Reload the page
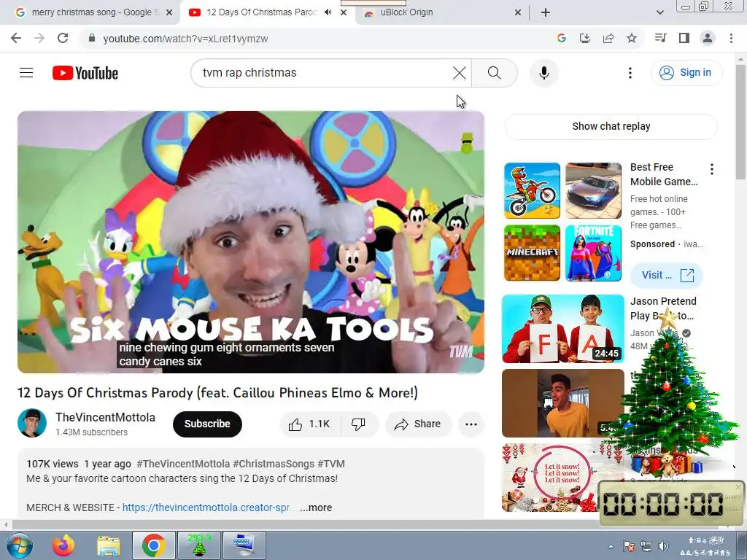Image resolution: width=747 pixels, height=560 pixels. [x=63, y=38]
